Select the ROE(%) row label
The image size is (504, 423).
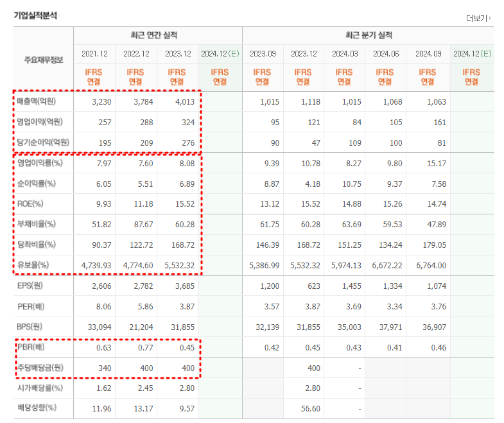pyautogui.click(x=30, y=203)
